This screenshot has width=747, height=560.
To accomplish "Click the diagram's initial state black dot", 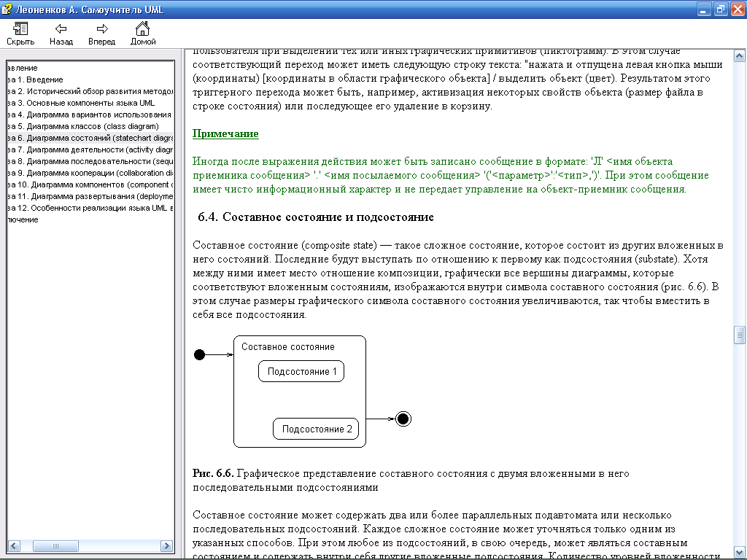I will 200,354.
